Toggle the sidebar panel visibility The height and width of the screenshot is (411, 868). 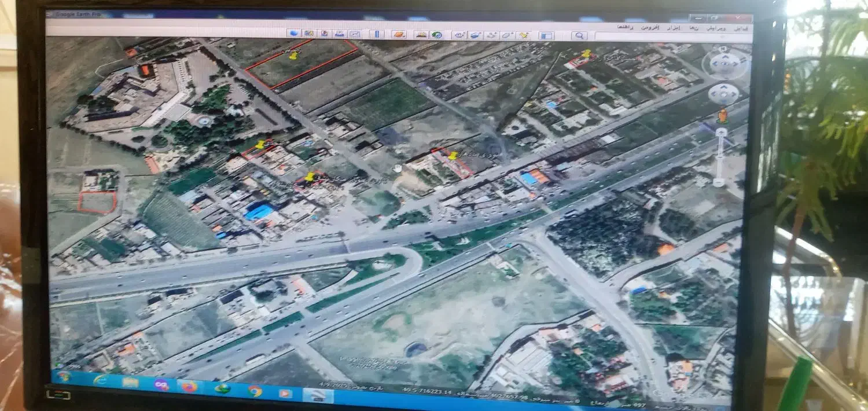click(546, 36)
